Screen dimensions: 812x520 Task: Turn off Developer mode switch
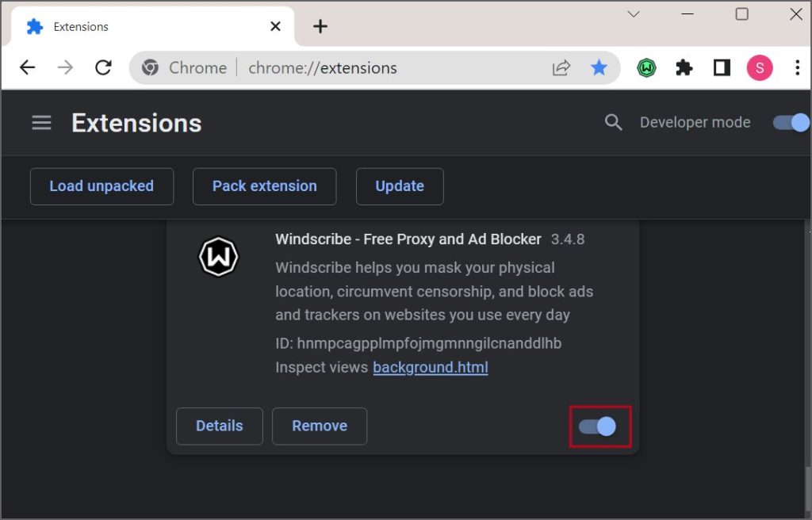coord(791,122)
